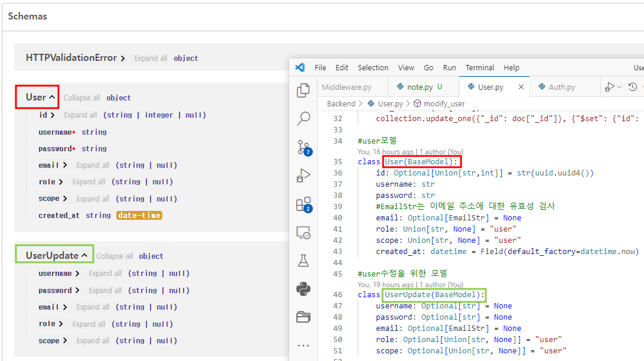Click the #user모델 comment on line 34
Screen dimensions: 644x361
click(377, 141)
